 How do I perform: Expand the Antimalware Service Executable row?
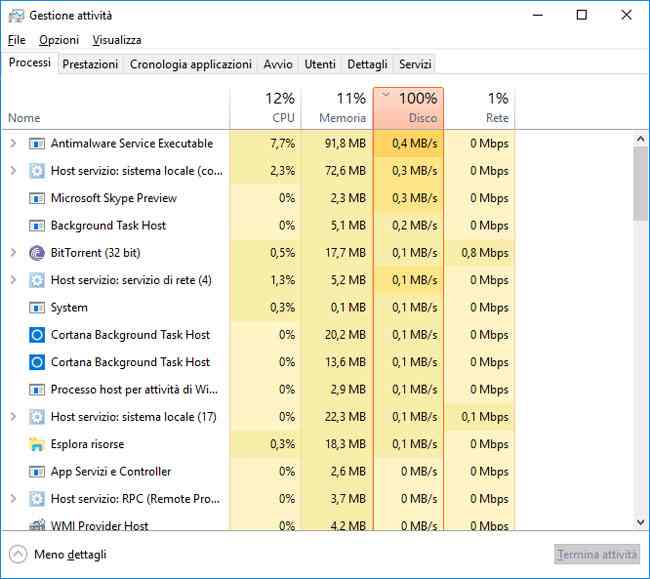click(13, 143)
